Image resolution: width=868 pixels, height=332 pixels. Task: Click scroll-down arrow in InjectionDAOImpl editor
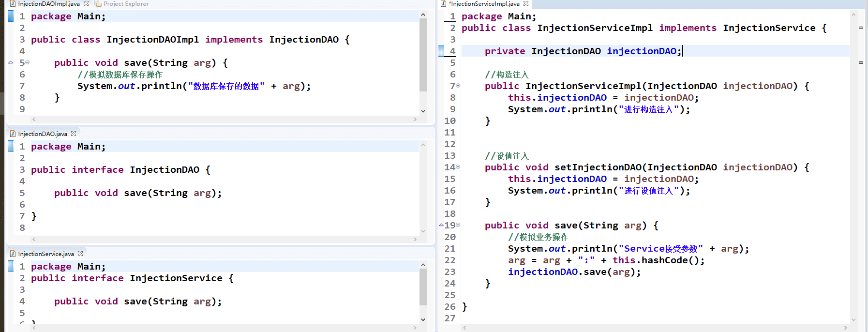pyautogui.click(x=423, y=111)
